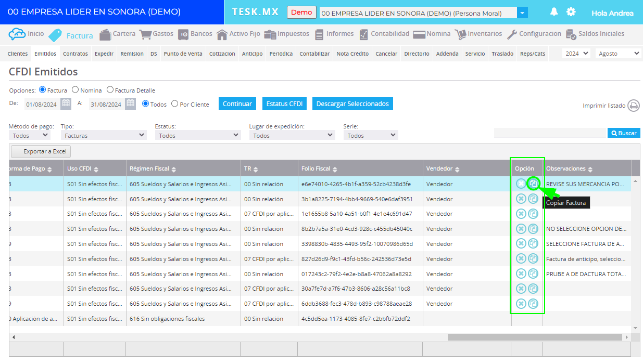Open the Serie dropdown
The image size is (643, 364).
[371, 135]
